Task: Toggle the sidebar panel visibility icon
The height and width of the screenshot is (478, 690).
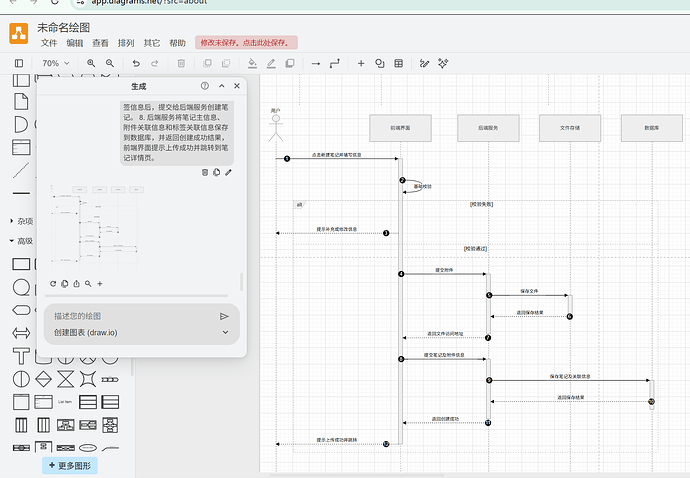Action: point(19,63)
